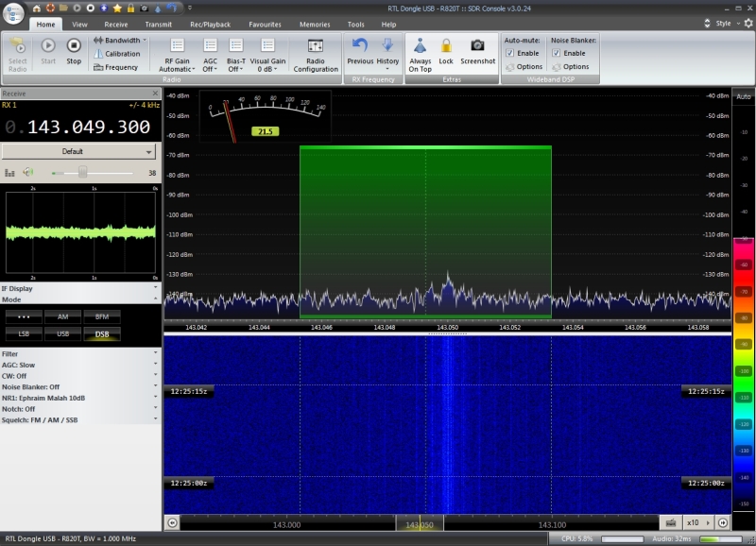Switch to the Transmit tab
The width and height of the screenshot is (756, 546).
point(158,25)
